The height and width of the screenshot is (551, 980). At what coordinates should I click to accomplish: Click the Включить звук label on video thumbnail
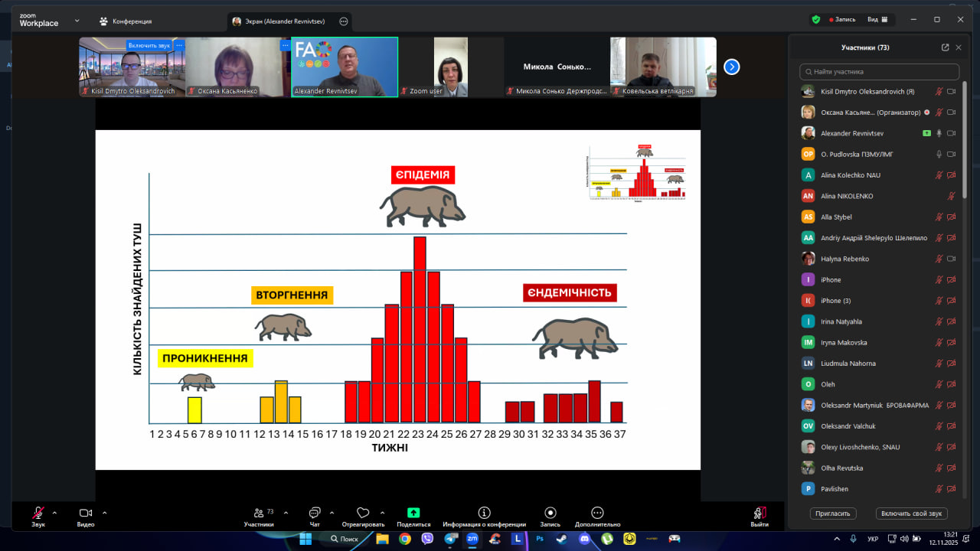[x=149, y=45]
